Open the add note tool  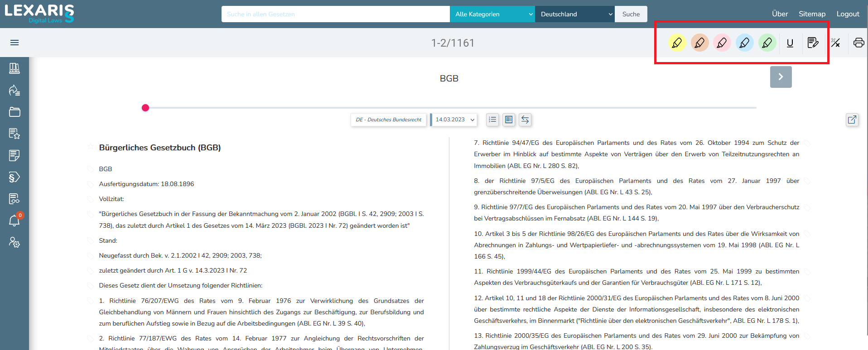813,43
